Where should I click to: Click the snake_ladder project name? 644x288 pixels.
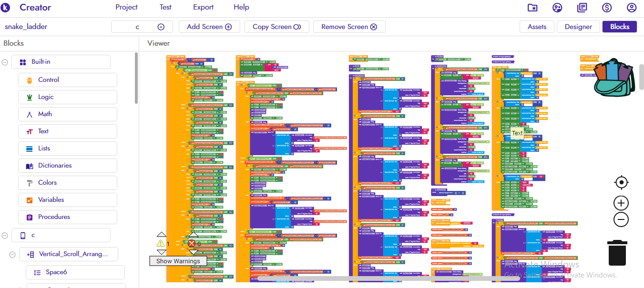click(26, 27)
